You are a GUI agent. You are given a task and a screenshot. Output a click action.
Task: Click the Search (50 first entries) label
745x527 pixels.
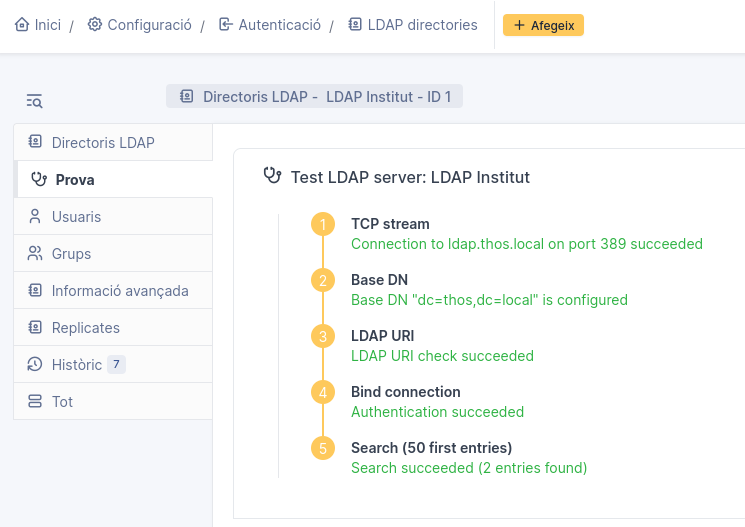pos(431,448)
